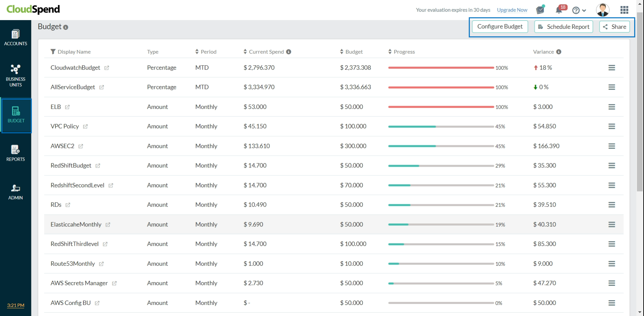Open the notifications bell icon
Image resolution: width=644 pixels, height=316 pixels.
[x=559, y=10]
